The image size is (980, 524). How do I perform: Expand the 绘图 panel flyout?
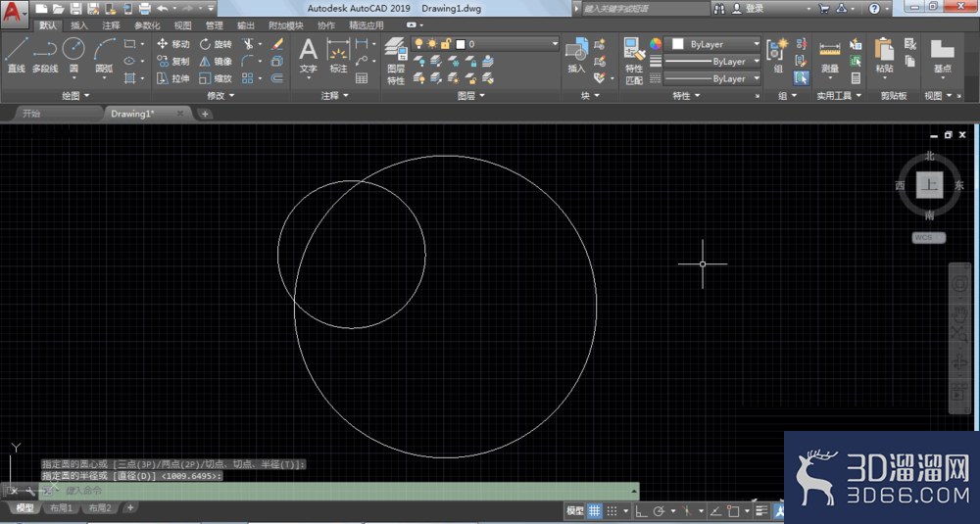[x=75, y=96]
